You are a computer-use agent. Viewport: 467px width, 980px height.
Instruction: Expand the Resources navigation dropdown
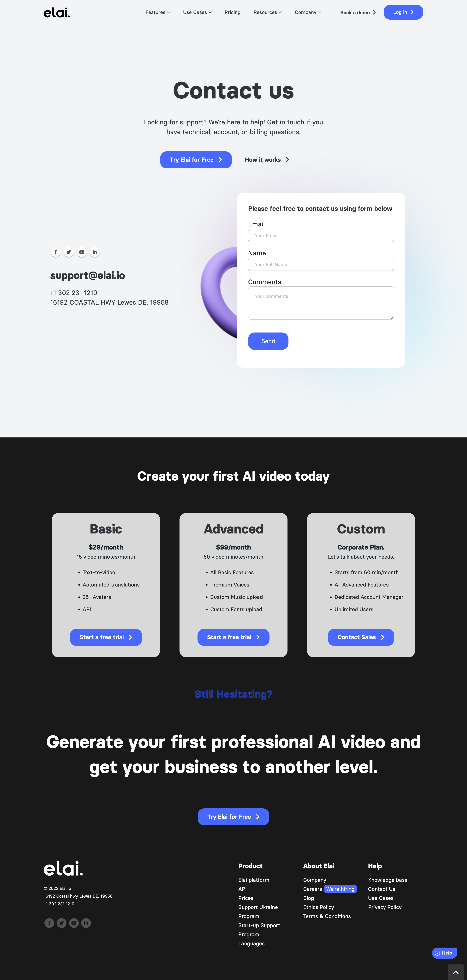click(x=267, y=12)
